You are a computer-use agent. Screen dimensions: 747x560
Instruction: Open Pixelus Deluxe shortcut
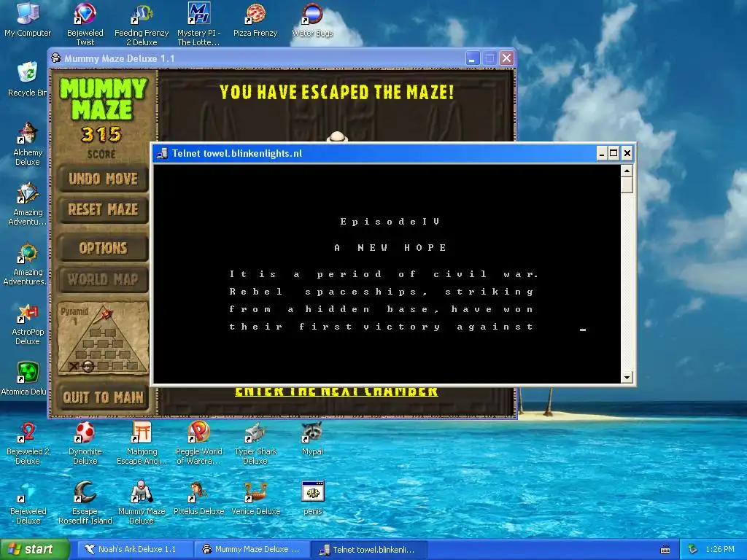coord(198,498)
